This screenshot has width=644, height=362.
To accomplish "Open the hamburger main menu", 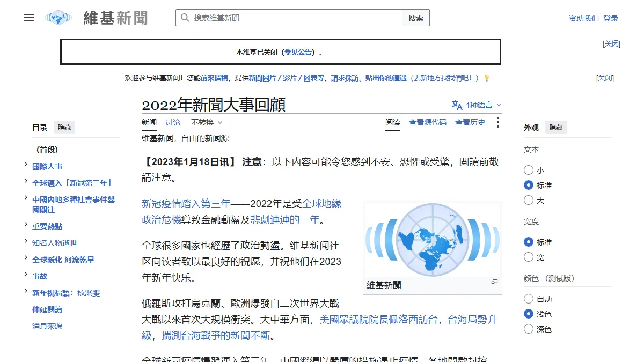I will click(x=29, y=18).
